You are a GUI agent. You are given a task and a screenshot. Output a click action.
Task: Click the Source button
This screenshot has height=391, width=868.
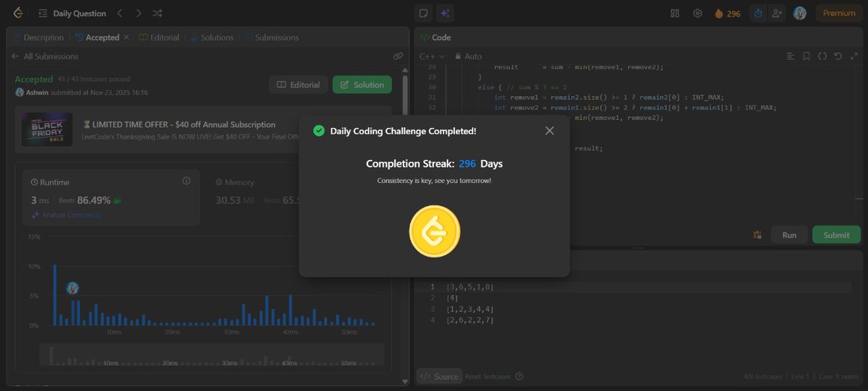(439, 377)
